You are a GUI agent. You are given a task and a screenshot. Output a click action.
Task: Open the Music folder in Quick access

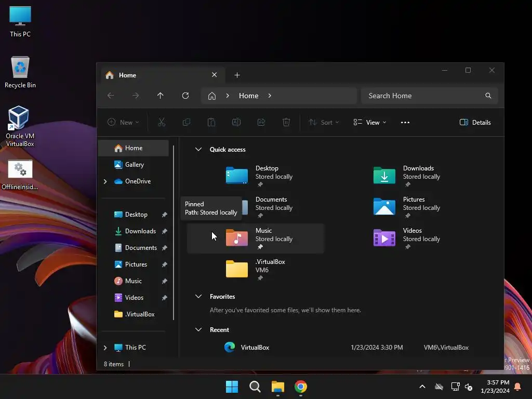tap(256, 238)
